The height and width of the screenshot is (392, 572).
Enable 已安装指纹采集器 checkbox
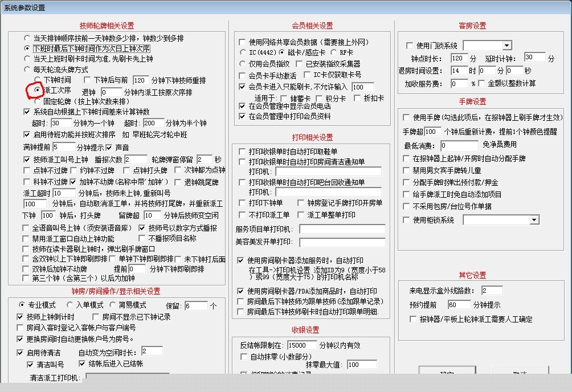click(299, 64)
